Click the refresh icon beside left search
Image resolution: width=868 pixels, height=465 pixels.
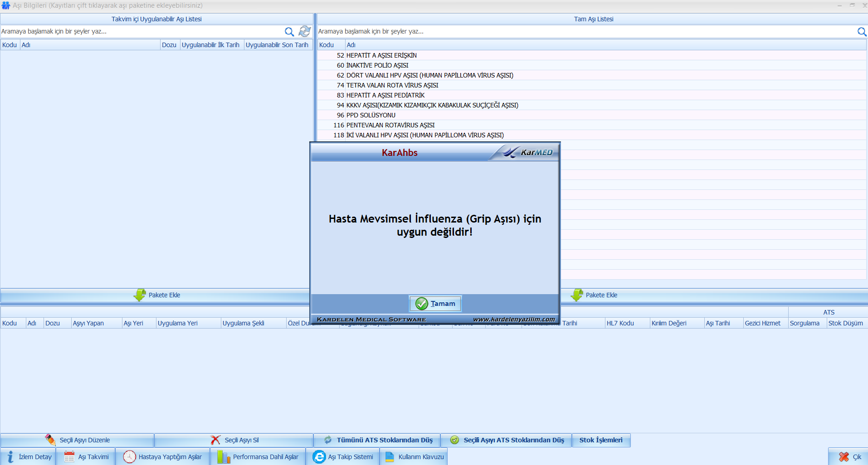click(x=305, y=32)
